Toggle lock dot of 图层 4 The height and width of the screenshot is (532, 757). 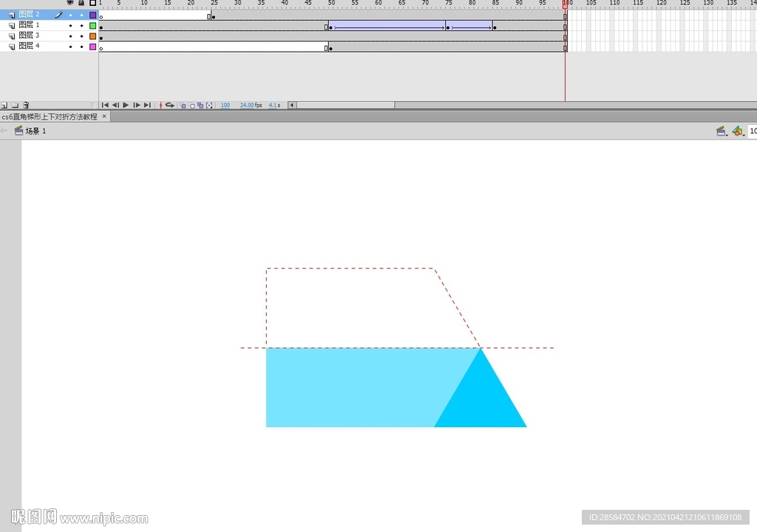point(81,47)
